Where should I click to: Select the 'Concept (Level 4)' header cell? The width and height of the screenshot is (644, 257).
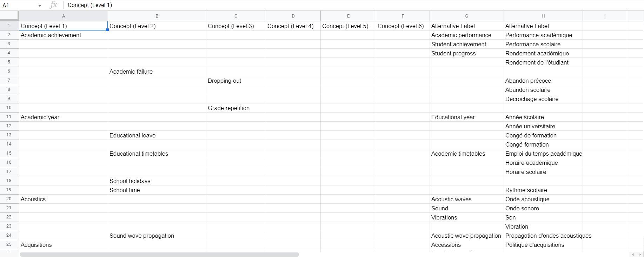click(293, 26)
